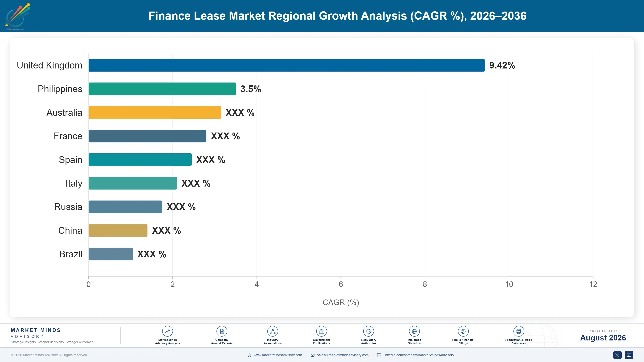The width and height of the screenshot is (644, 362).
Task: Open the www.marketmindsadvisory.com link
Action: coord(278,355)
